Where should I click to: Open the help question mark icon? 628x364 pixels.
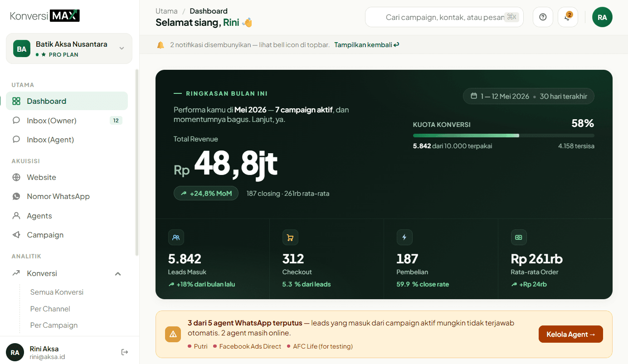click(x=543, y=17)
